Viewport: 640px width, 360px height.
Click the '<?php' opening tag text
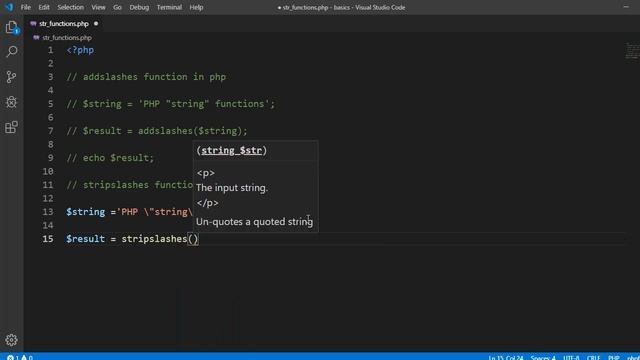click(x=80, y=50)
